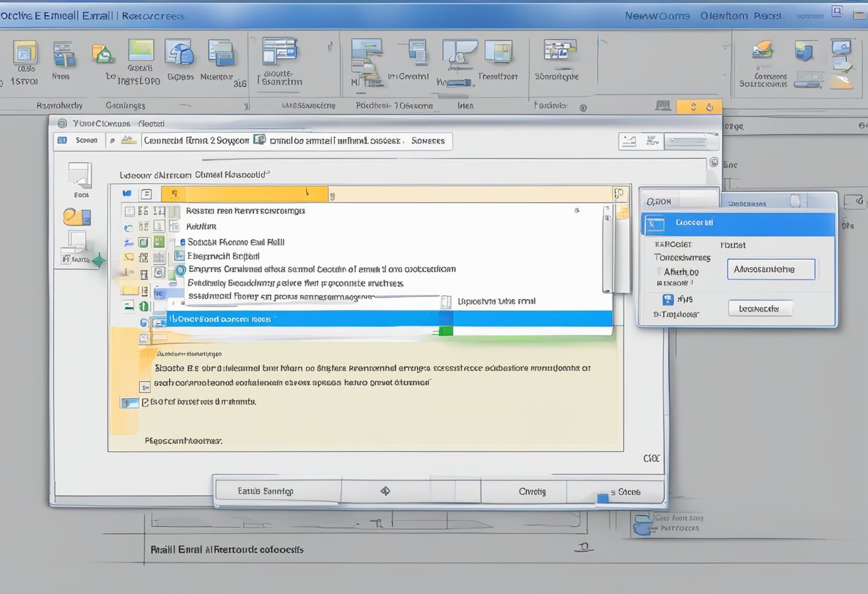
Task: Click the first ribbon icon with yellow document
Action: 25,53
